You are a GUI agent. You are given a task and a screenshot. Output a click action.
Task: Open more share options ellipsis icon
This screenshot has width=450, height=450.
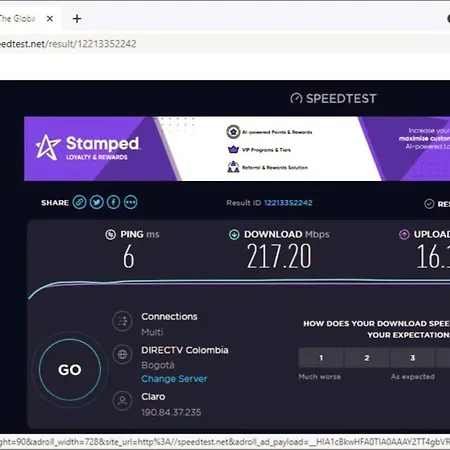(131, 202)
